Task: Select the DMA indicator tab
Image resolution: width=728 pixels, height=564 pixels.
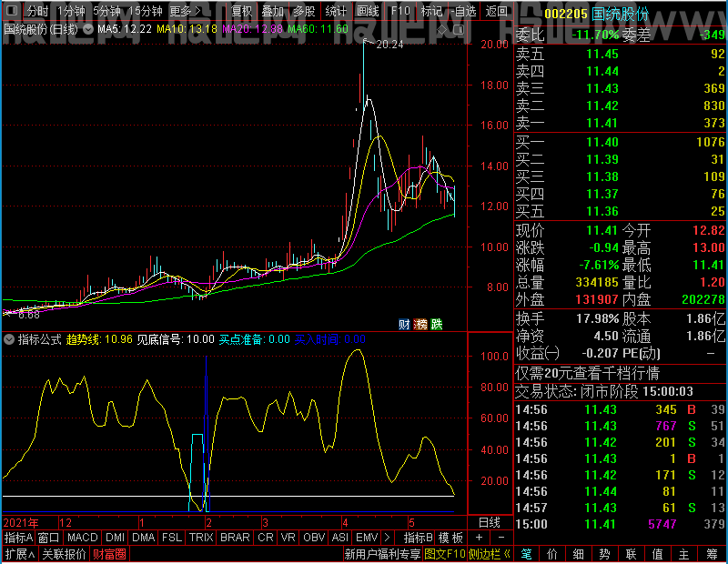Action: (x=143, y=538)
